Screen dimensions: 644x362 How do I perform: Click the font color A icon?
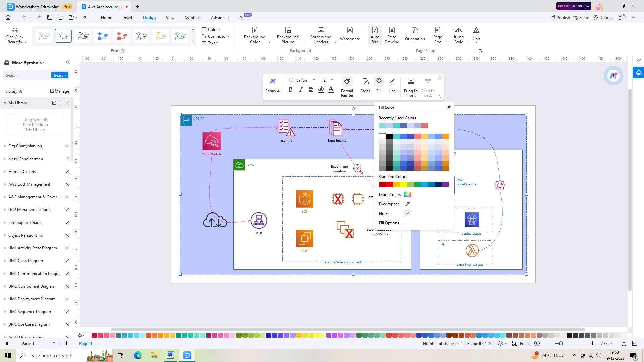[x=331, y=89]
